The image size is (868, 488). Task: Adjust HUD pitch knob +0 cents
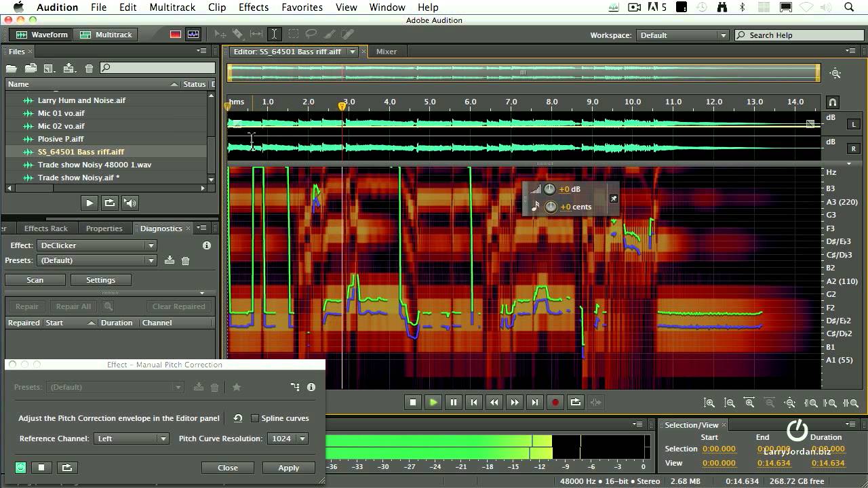(x=551, y=207)
